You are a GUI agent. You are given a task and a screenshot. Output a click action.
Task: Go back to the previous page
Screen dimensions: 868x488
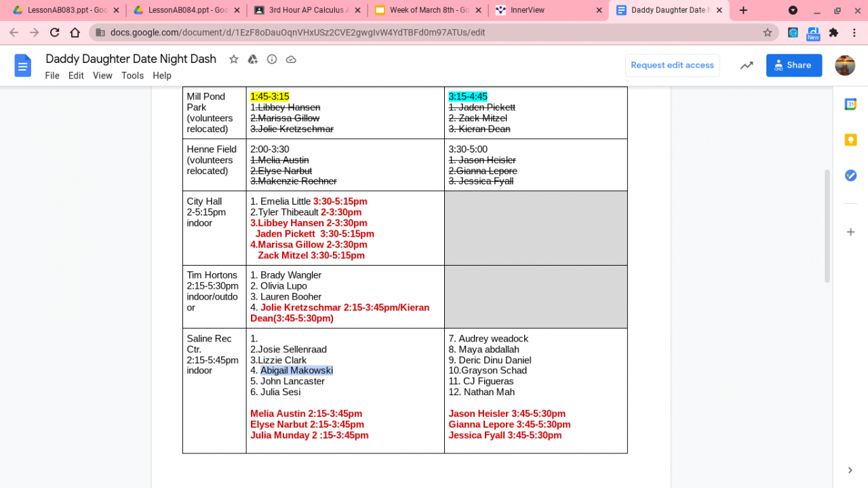(x=14, y=33)
